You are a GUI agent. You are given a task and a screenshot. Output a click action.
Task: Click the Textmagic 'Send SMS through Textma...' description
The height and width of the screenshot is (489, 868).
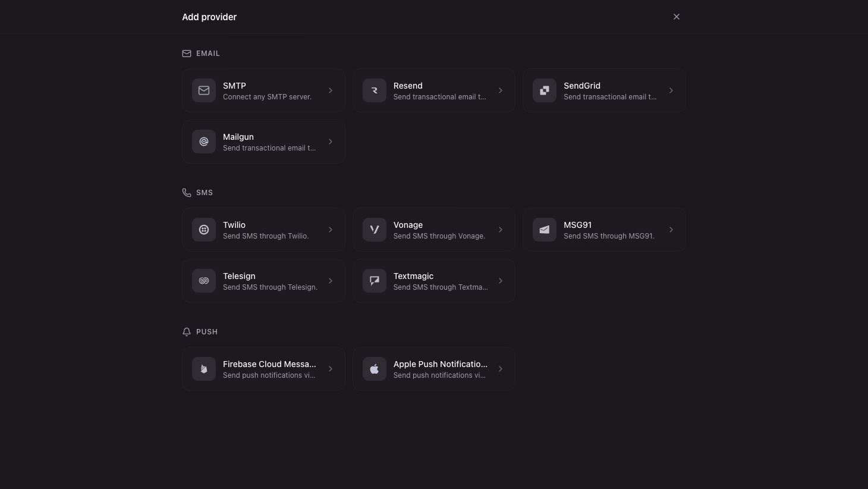coord(441,287)
